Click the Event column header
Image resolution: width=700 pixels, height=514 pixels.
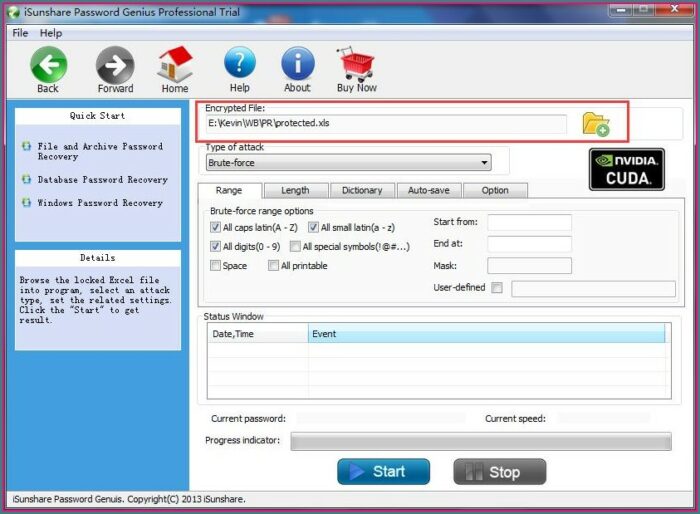(486, 334)
